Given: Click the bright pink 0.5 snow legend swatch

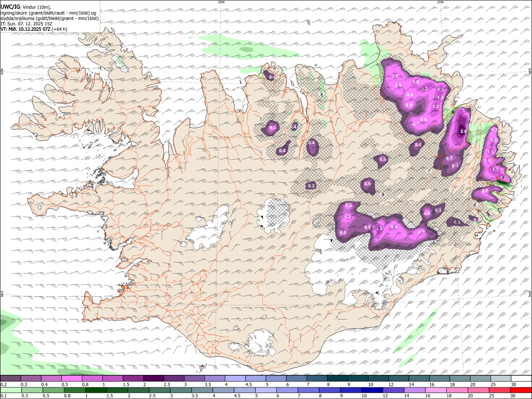Looking at the screenshot, I should (71, 378).
